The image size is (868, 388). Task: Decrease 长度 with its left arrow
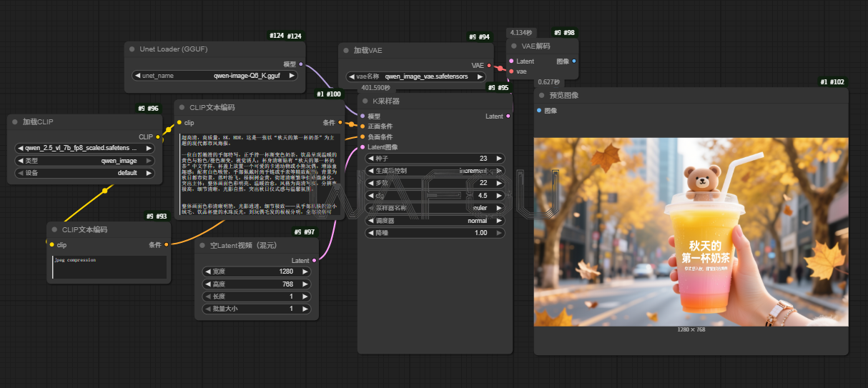coord(209,296)
